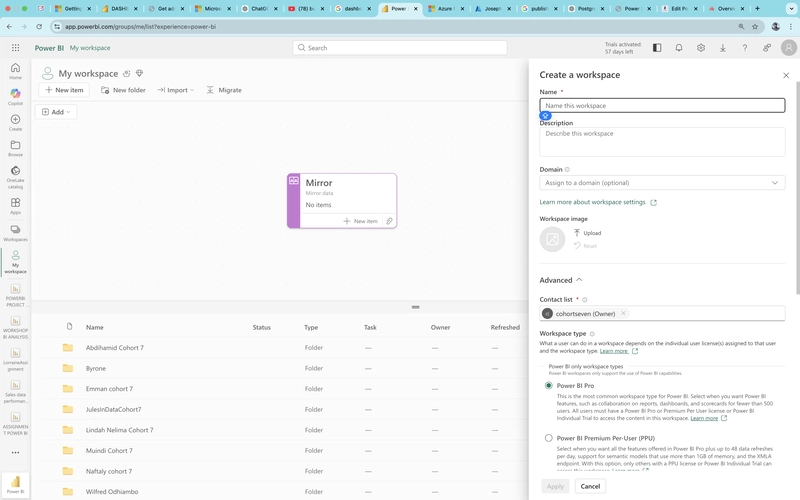The width and height of the screenshot is (800, 500).
Task: Open notifications bell icon
Action: click(x=679, y=47)
